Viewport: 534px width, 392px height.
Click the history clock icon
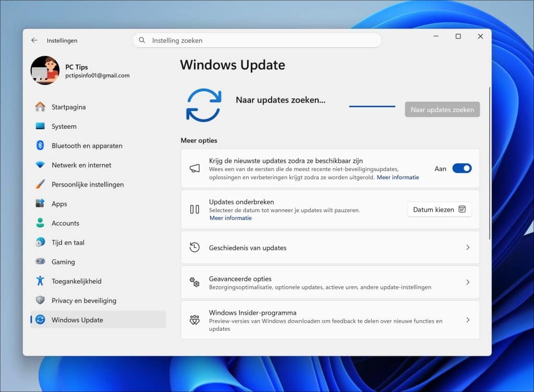195,248
